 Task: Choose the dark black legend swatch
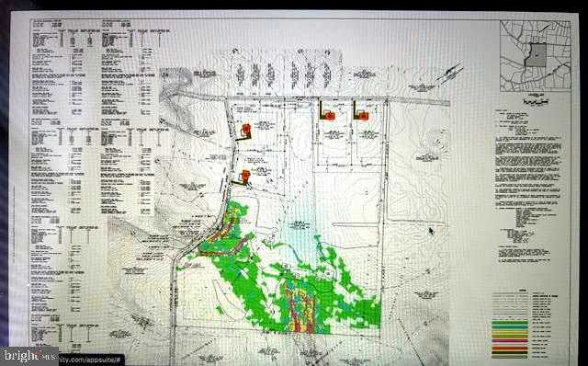510,352
